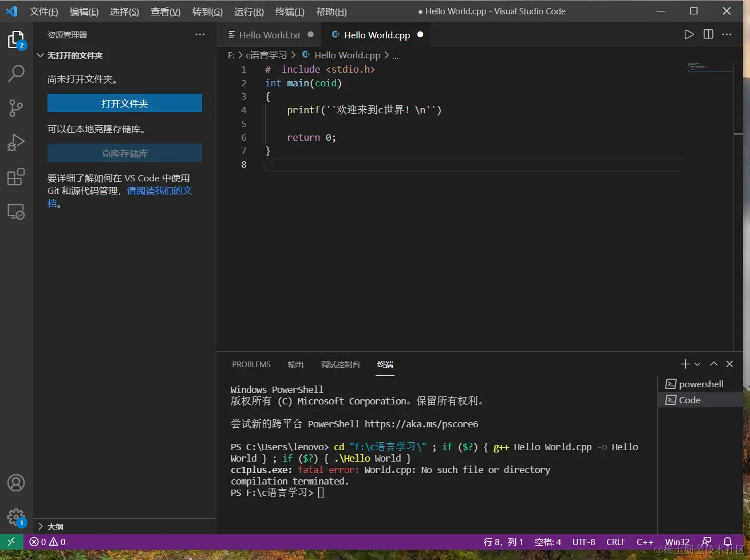Open the Search view icon
Screen dimensions: 750x560
pyautogui.click(x=16, y=73)
